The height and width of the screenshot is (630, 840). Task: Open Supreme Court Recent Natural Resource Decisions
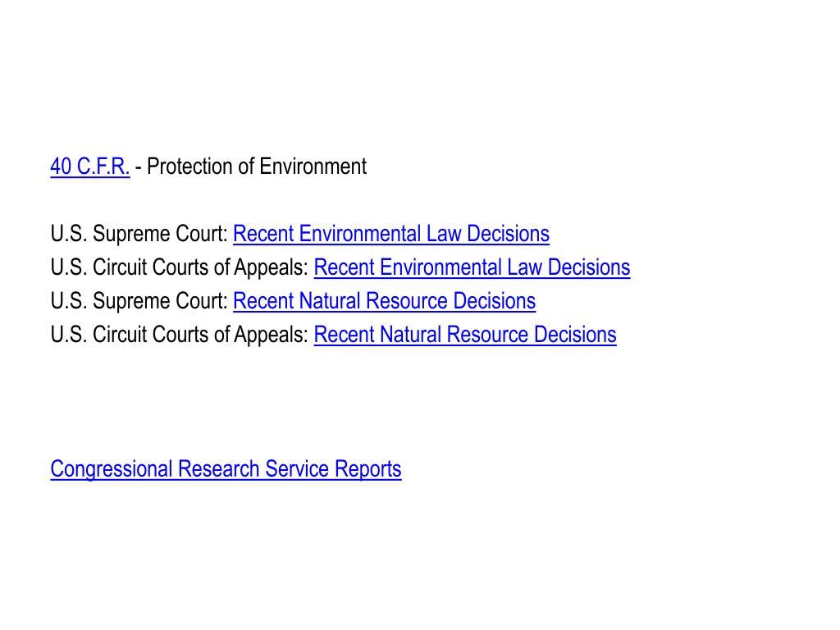(384, 301)
